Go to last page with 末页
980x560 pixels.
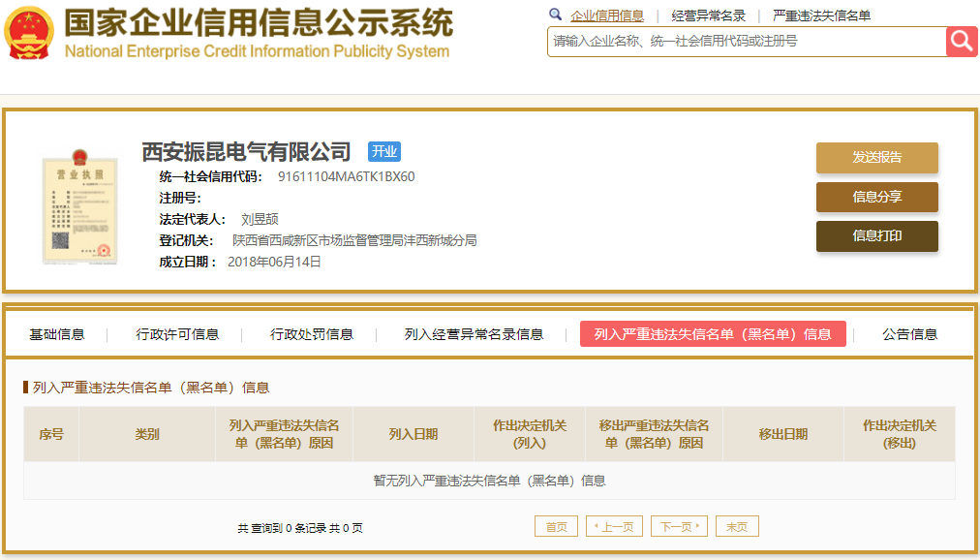click(737, 526)
